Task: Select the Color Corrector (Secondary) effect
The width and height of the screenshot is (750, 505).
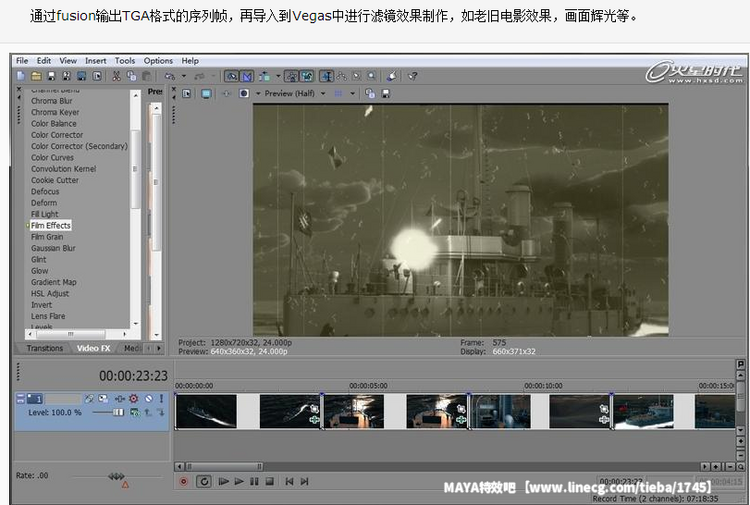Action: [x=79, y=146]
